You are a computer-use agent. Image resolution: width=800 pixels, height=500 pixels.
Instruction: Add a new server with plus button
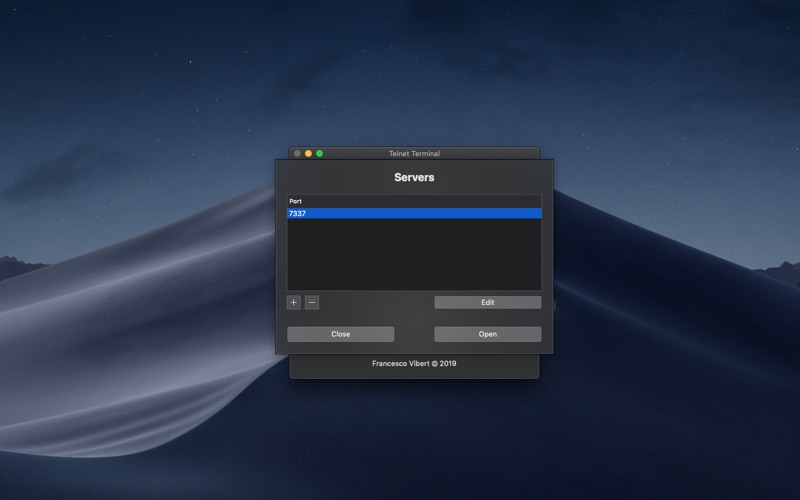293,303
